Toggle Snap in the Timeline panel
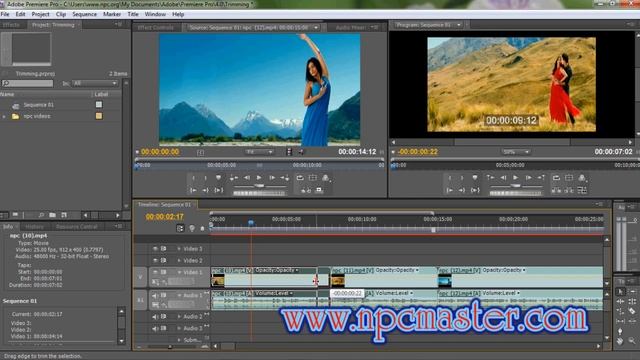The image size is (640, 360). point(180,228)
